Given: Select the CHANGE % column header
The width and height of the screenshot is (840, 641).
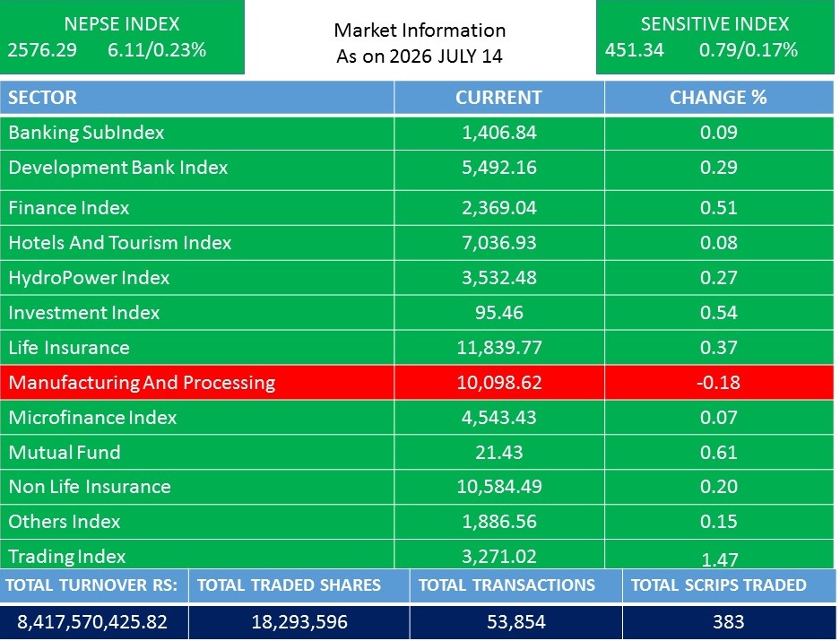Looking at the screenshot, I should (x=719, y=98).
